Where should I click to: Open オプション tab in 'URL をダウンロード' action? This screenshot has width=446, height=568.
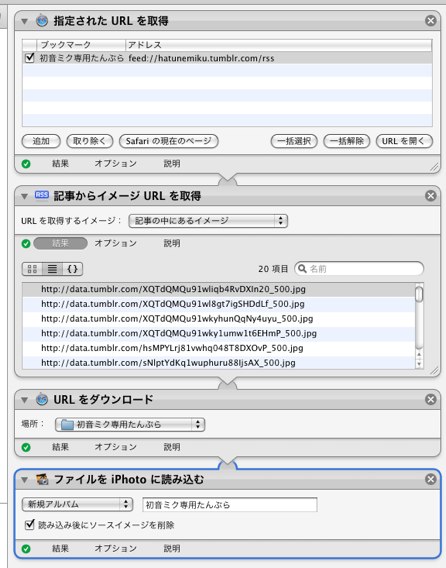point(116,447)
